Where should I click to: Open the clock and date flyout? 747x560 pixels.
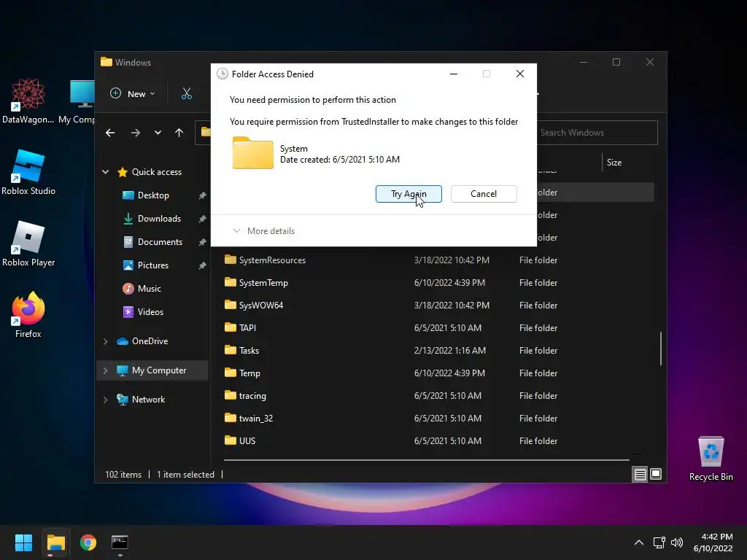[x=713, y=542]
